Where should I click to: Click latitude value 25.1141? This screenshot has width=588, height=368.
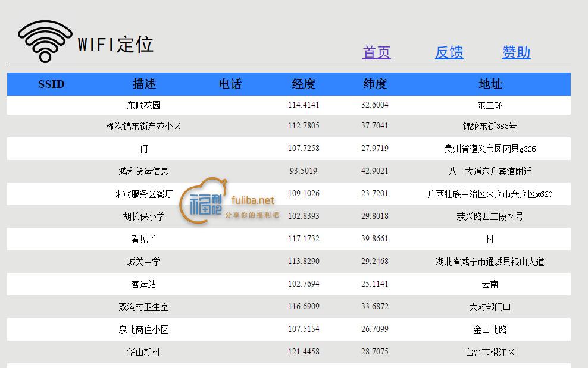click(375, 284)
